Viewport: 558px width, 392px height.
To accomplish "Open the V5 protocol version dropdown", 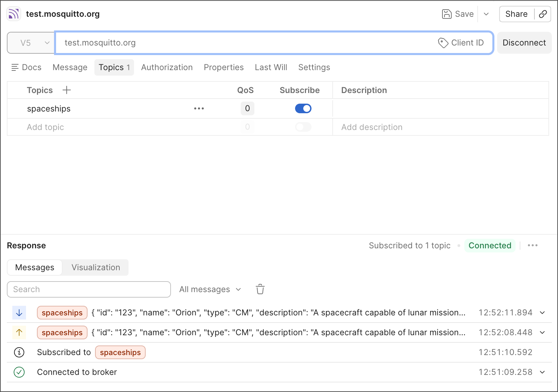I will coord(30,43).
